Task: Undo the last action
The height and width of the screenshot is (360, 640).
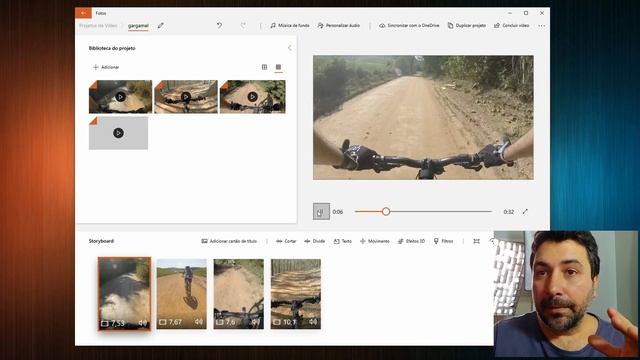Action: point(219,25)
